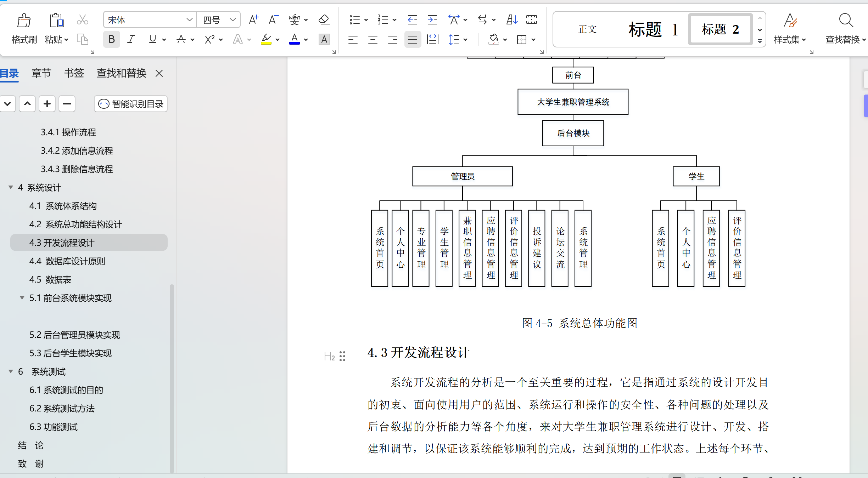Toggle bold formatting
The image size is (868, 478).
pos(111,39)
